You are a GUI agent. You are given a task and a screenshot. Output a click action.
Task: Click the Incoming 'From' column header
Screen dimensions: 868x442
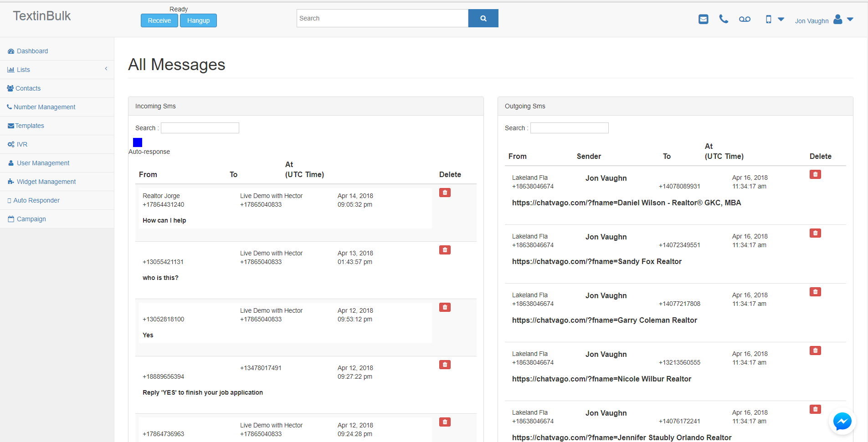click(x=148, y=174)
